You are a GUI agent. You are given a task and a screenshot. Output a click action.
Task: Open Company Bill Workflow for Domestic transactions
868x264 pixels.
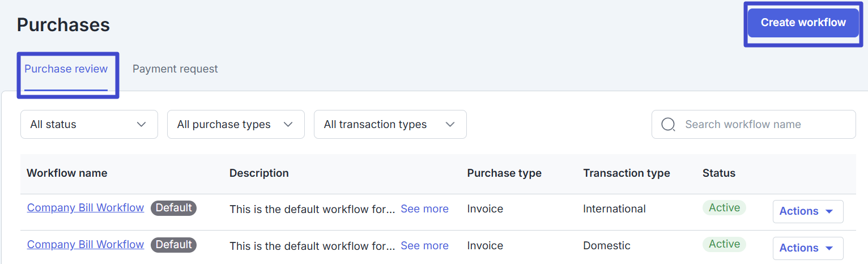pos(86,245)
